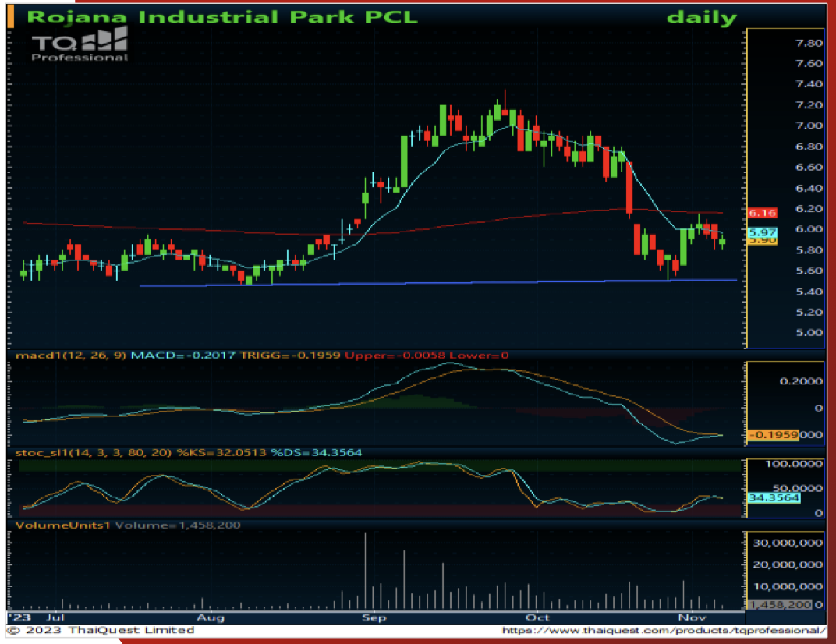Click the 7.80 price axis label
This screenshot has height=644, width=836.
pos(809,43)
